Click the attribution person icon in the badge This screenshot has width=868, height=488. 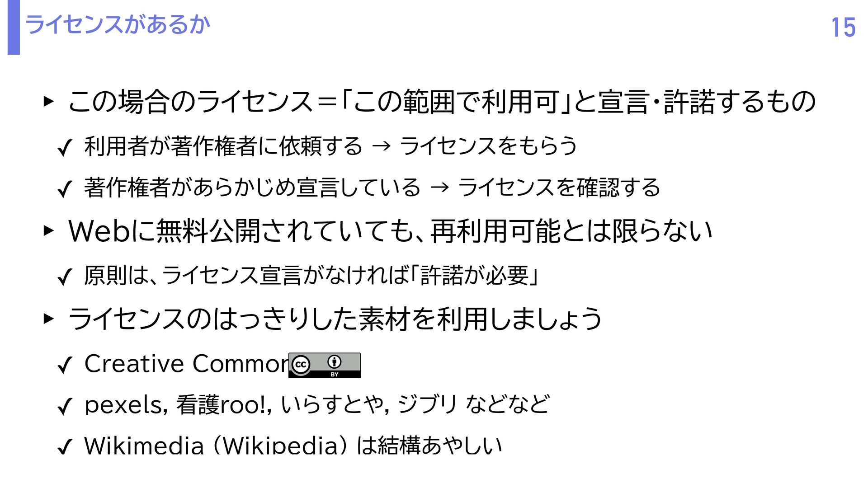(335, 361)
